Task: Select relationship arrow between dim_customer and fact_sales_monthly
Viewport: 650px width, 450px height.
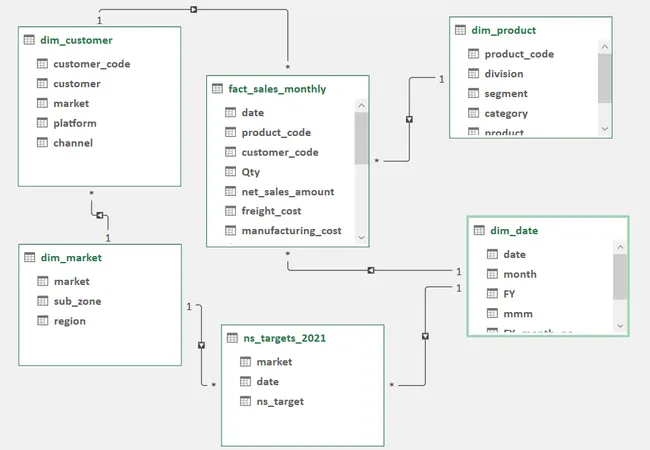Action: tap(194, 9)
